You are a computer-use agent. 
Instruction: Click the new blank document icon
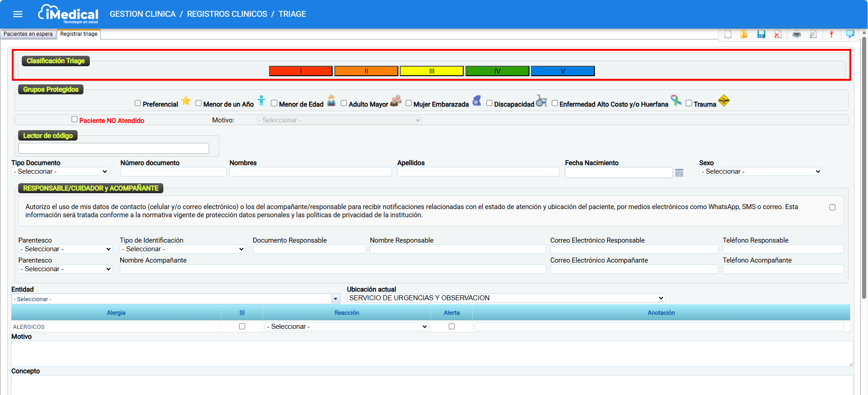[728, 34]
